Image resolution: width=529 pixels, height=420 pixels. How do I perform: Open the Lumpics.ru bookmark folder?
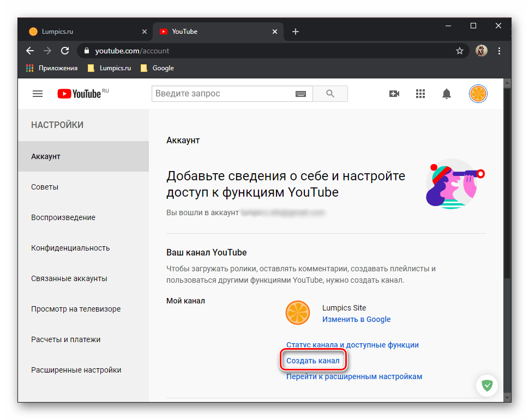pos(109,68)
